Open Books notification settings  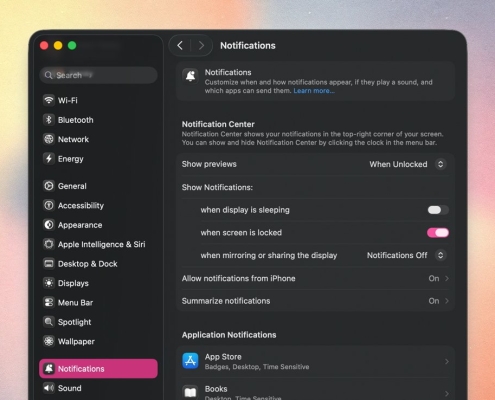click(315, 390)
